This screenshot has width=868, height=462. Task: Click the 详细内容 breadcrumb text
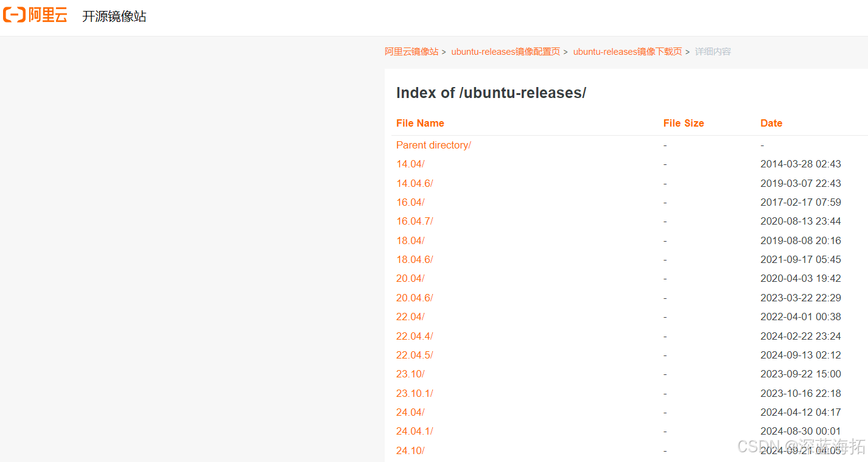[x=713, y=52]
